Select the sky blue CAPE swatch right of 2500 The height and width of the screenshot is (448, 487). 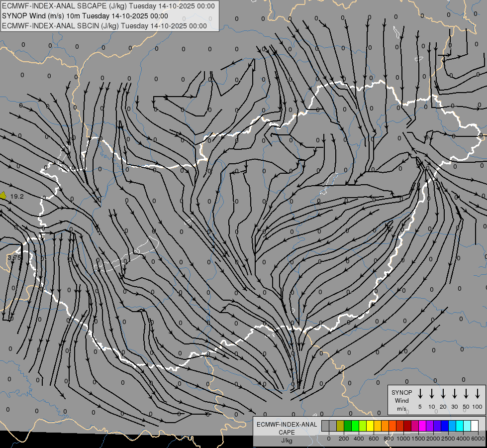point(452,426)
